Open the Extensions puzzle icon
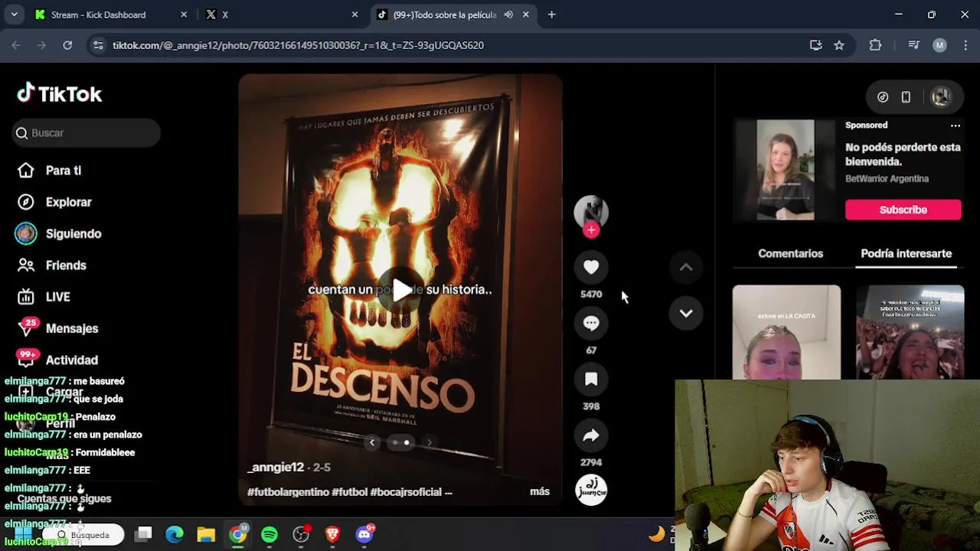Image resolution: width=980 pixels, height=551 pixels. pos(876,45)
